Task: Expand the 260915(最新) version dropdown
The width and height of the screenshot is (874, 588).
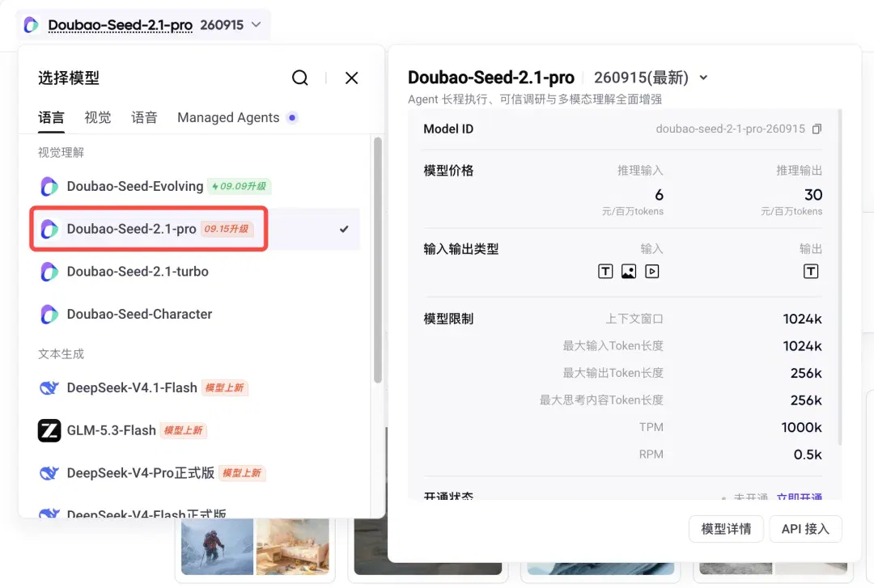Action: coord(703,78)
